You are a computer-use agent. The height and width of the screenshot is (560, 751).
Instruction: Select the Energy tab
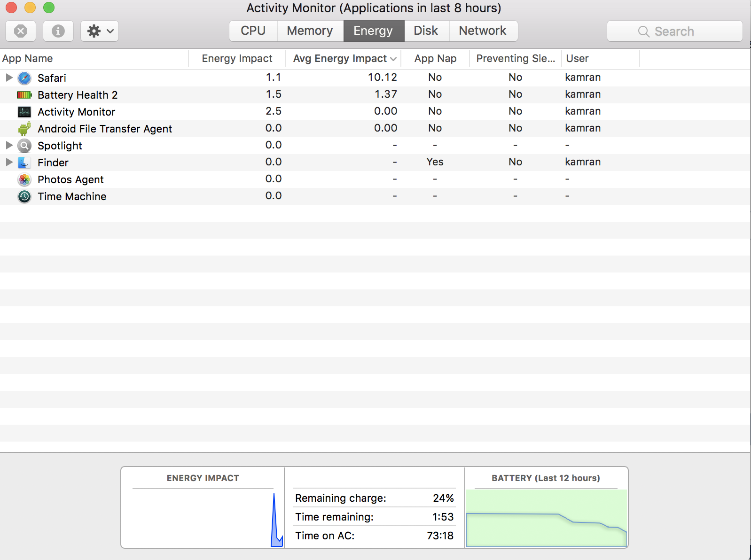(x=374, y=31)
